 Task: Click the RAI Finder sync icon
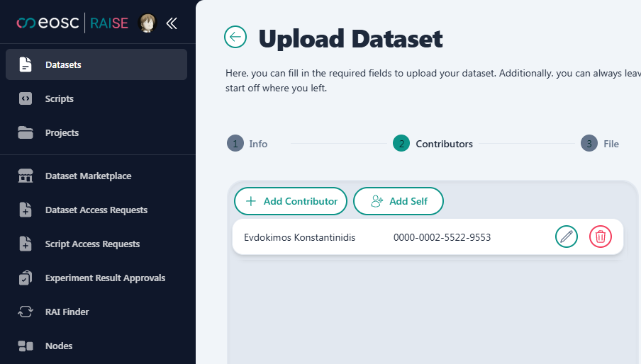(x=26, y=312)
